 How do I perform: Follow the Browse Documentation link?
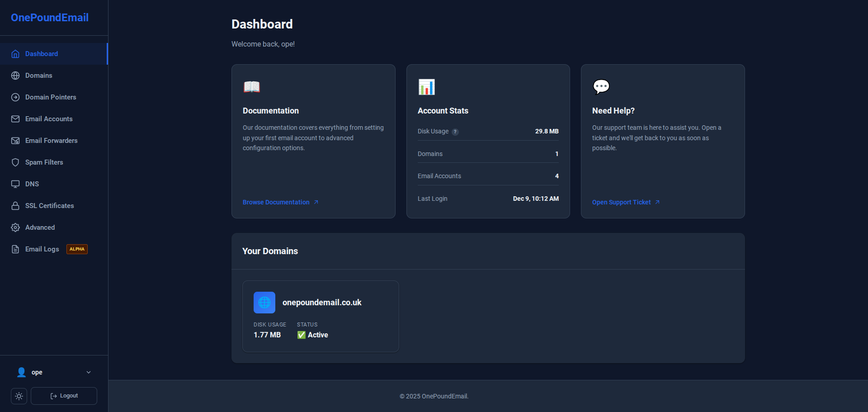(276, 202)
